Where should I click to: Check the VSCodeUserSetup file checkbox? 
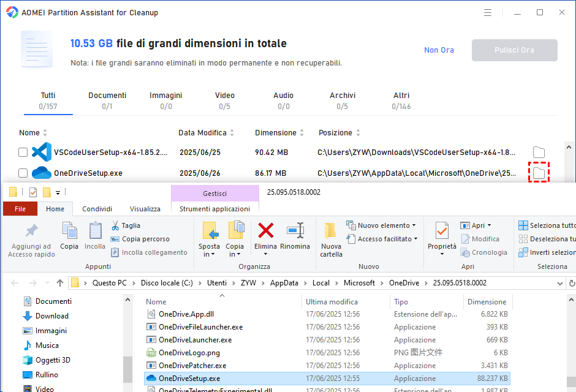click(23, 153)
